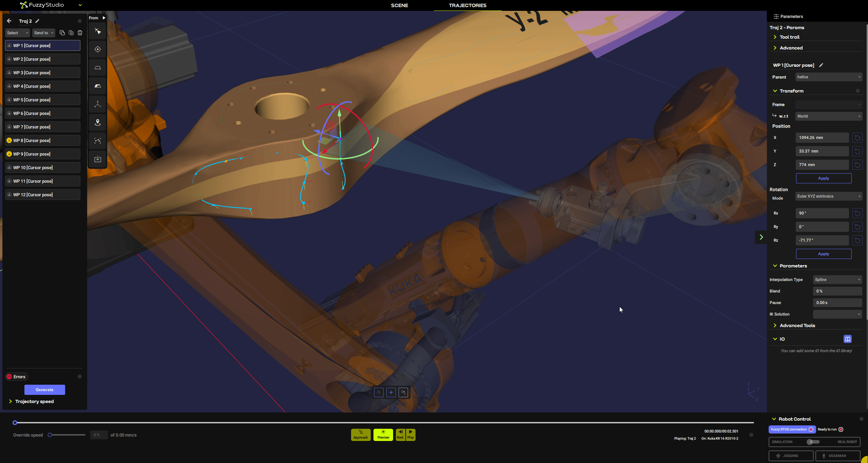Click the zoom magnifier viewport icon
This screenshot has width=868, height=463.
[x=379, y=392]
